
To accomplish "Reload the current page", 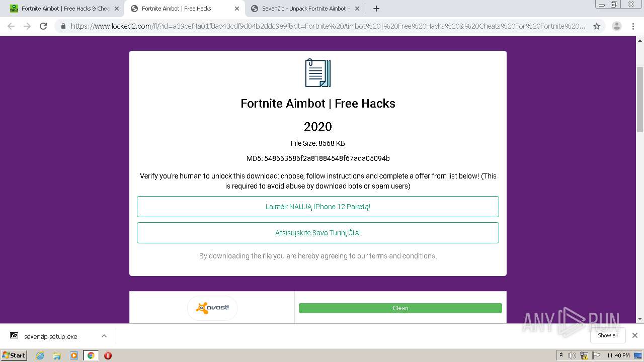I will pos(43,26).
